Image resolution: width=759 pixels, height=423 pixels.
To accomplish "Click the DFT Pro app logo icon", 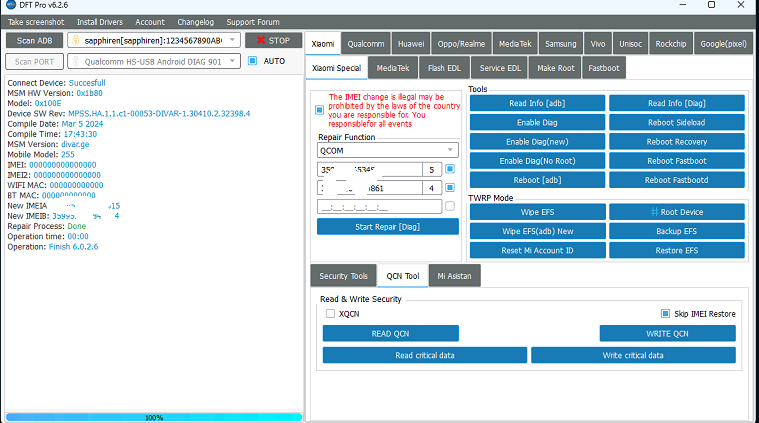I will (11, 4).
